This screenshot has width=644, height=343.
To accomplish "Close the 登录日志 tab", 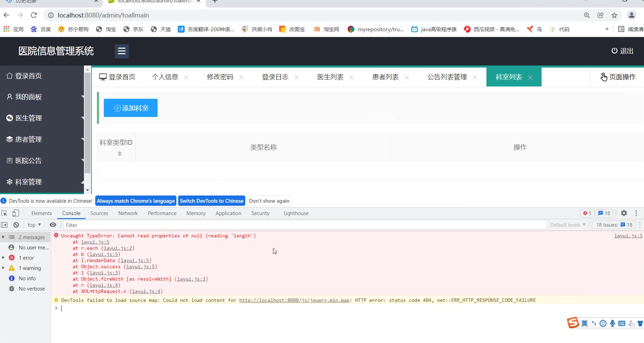I will click(297, 78).
